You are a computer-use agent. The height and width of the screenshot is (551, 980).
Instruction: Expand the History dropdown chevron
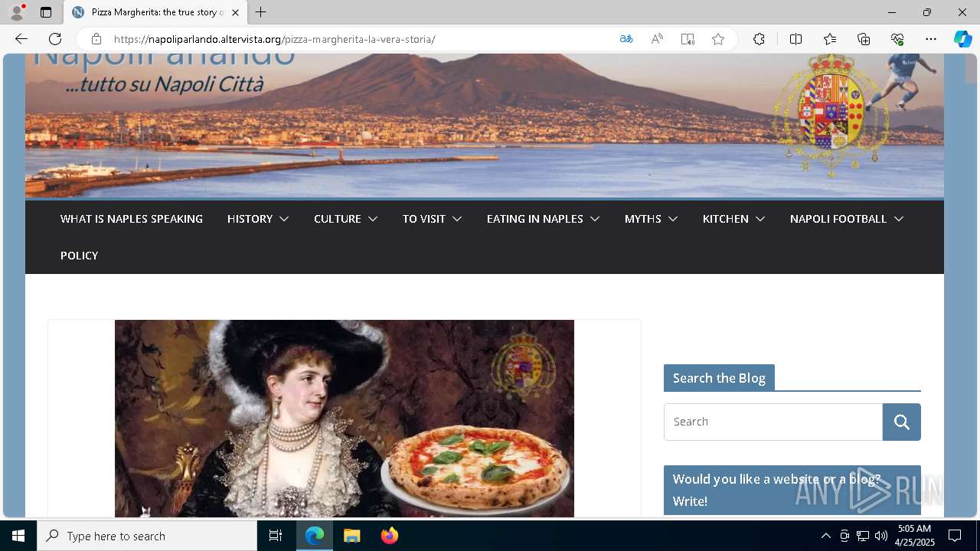284,219
